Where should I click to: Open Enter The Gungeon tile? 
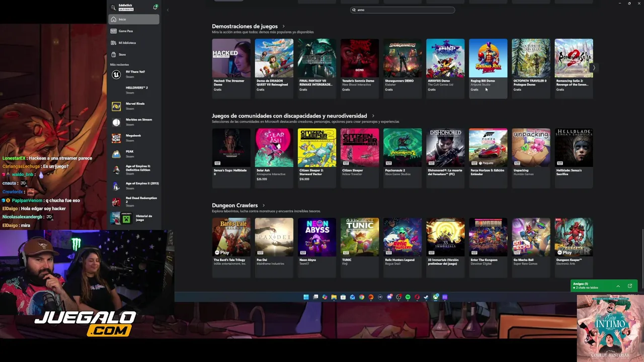click(x=488, y=247)
